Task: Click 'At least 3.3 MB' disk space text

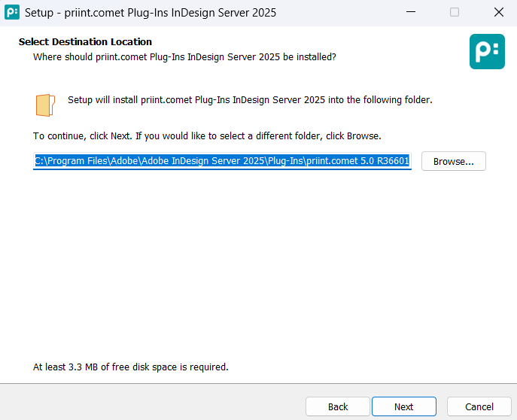Action: (131, 367)
